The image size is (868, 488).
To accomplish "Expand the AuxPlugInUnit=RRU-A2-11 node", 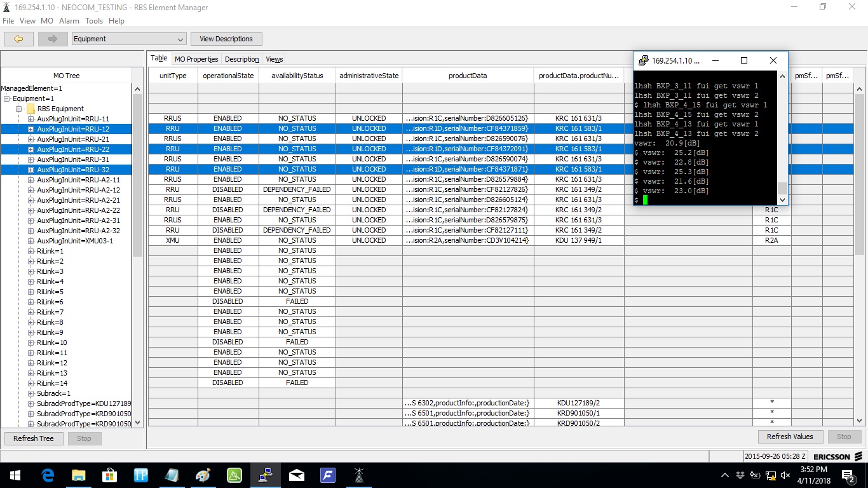I will point(31,180).
